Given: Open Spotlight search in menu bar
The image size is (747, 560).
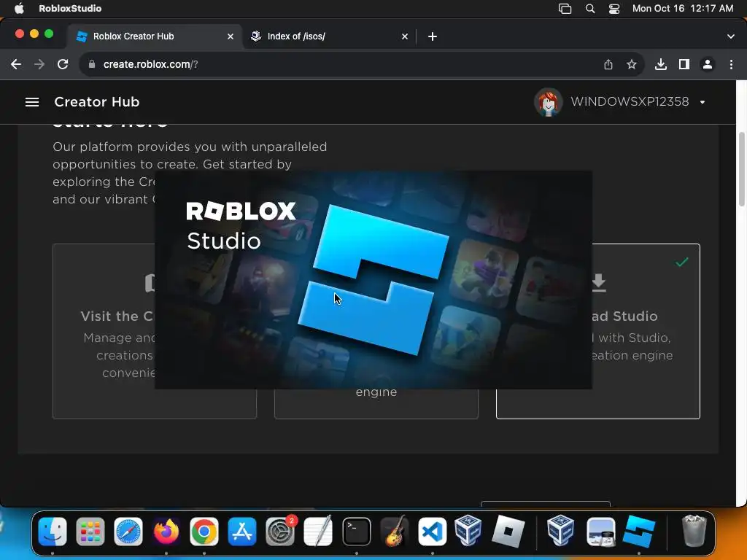Looking at the screenshot, I should (589, 9).
